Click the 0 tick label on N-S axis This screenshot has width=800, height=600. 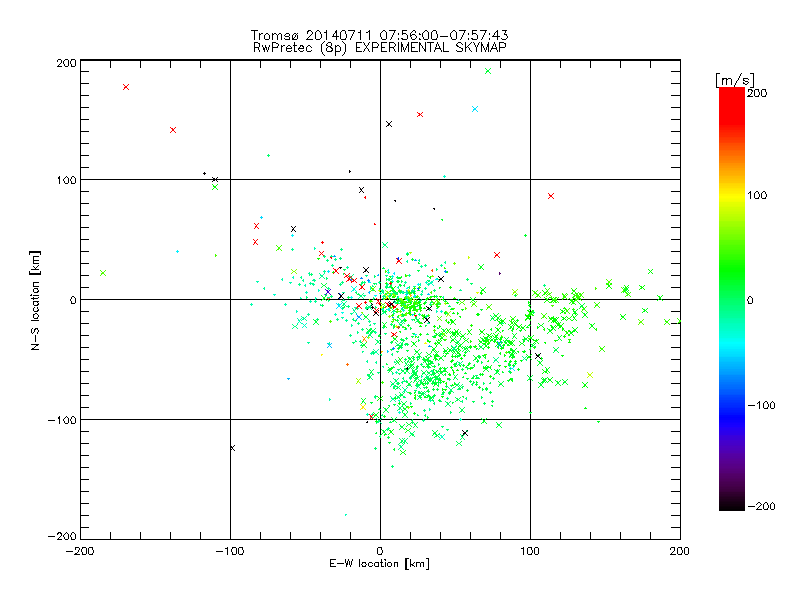coord(73,300)
